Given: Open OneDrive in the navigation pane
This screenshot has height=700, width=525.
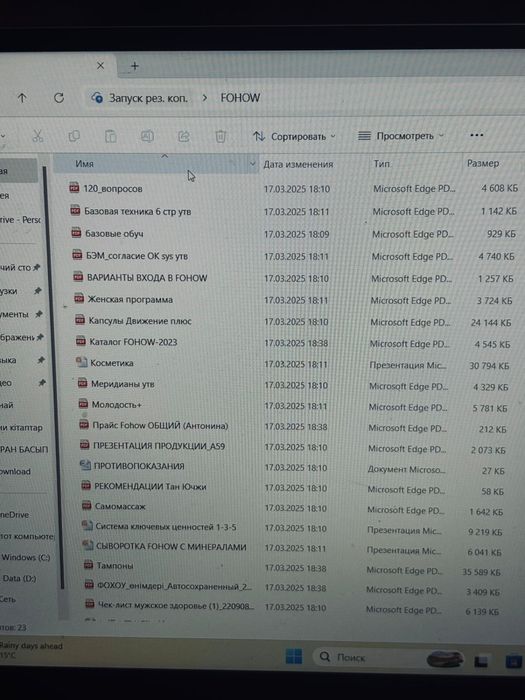Looking at the screenshot, I should pyautogui.click(x=15, y=514).
